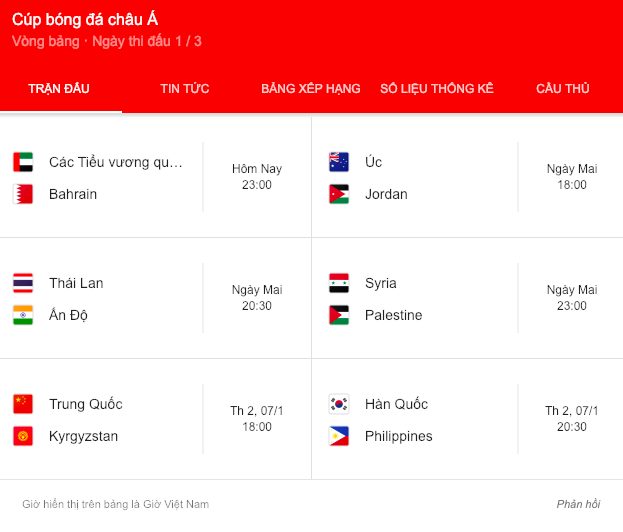The width and height of the screenshot is (623, 532).
Task: Open the BẢNG XẾP HẠNG tab
Action: [x=310, y=88]
